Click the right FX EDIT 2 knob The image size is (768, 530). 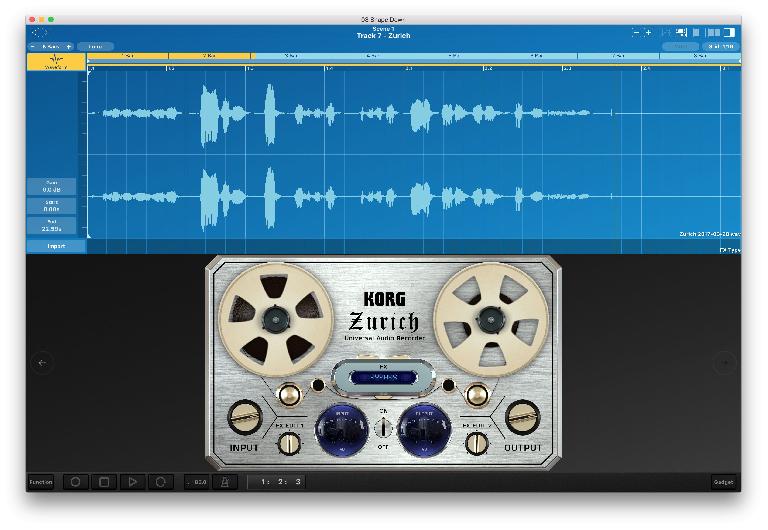coord(477,443)
